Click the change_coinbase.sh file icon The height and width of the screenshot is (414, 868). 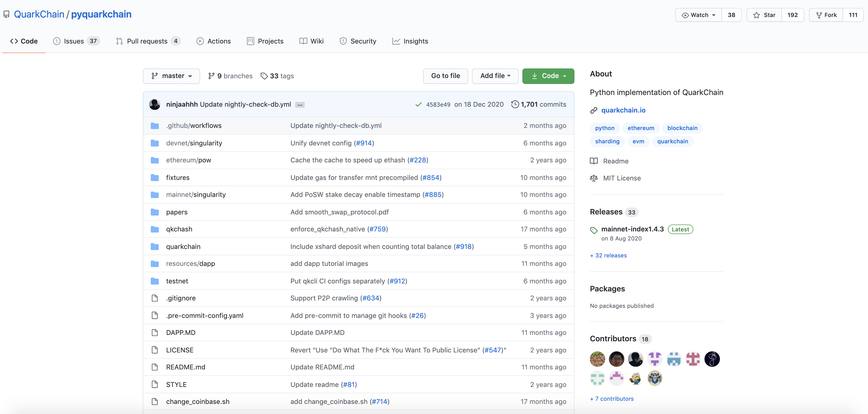click(155, 402)
